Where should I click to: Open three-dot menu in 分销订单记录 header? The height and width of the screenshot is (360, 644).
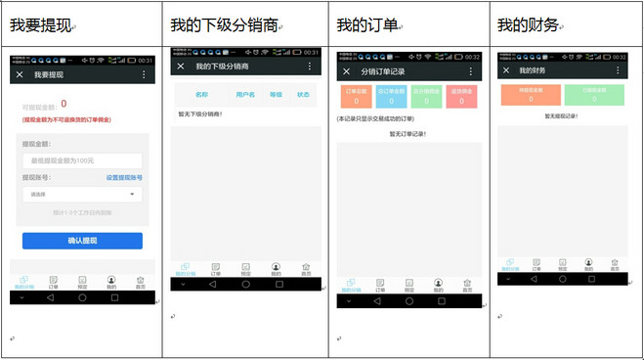point(471,71)
